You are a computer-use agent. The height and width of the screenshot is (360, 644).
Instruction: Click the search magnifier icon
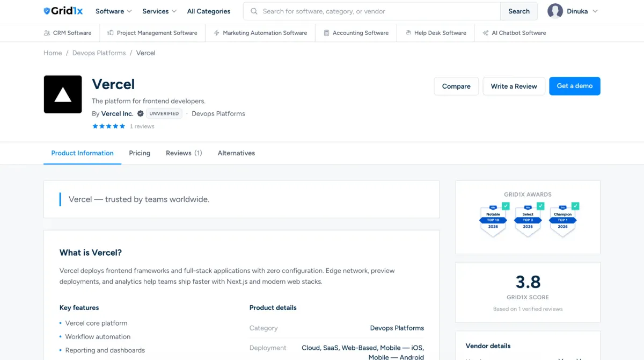(x=253, y=11)
